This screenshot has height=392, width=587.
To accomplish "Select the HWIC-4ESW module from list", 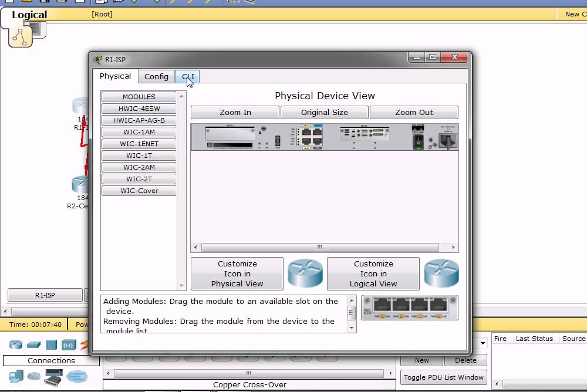I will point(139,109).
